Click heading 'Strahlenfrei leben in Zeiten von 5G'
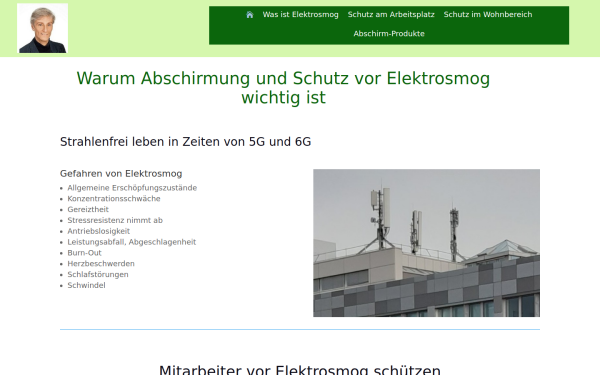Screen dimensions: 600x375 (x=186, y=142)
